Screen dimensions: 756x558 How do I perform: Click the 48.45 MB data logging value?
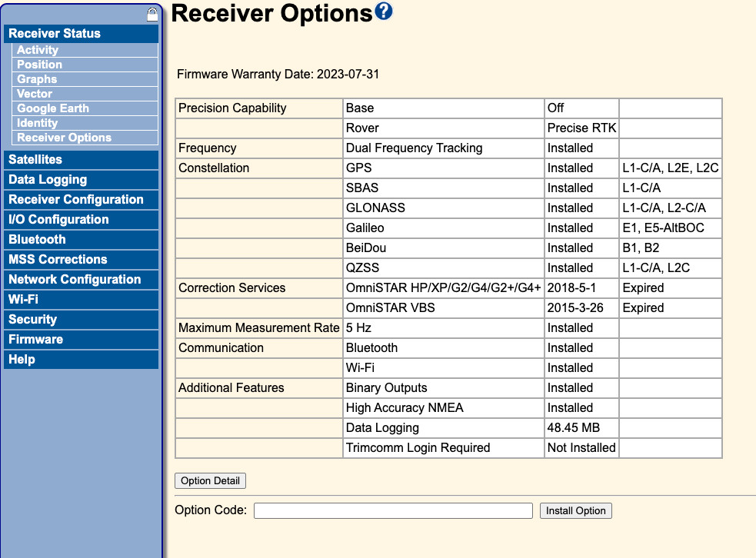pyautogui.click(x=581, y=428)
